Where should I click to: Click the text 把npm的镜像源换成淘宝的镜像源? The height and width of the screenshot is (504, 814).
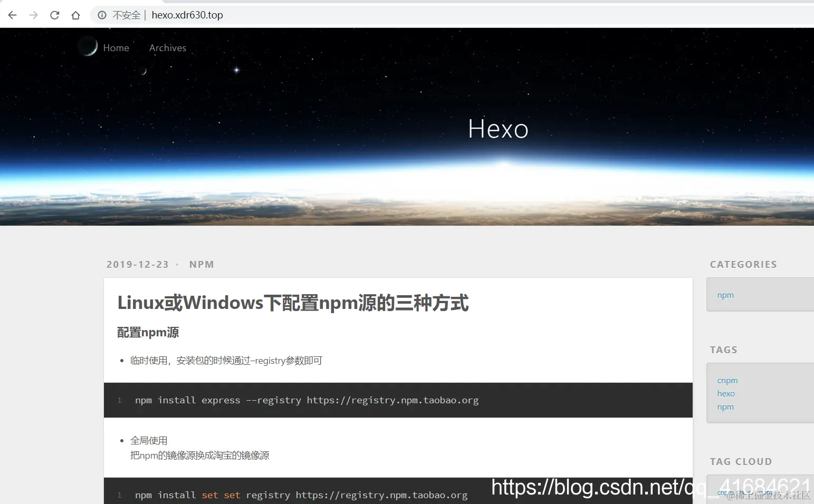200,455
